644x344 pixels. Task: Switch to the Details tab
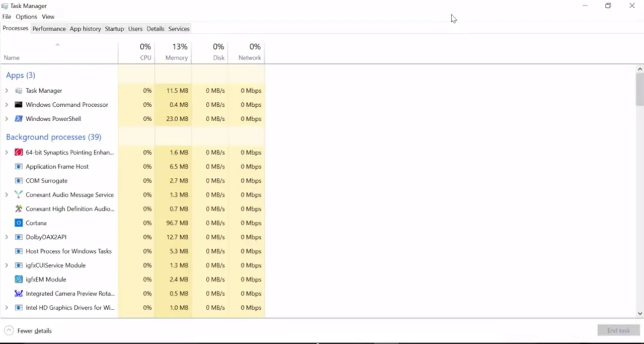coord(155,29)
